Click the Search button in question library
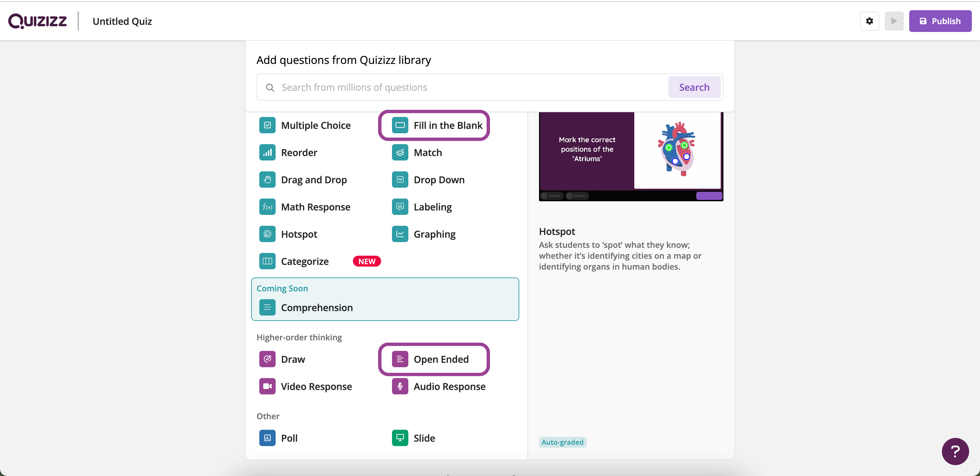Viewport: 980px width, 476px height. click(695, 87)
